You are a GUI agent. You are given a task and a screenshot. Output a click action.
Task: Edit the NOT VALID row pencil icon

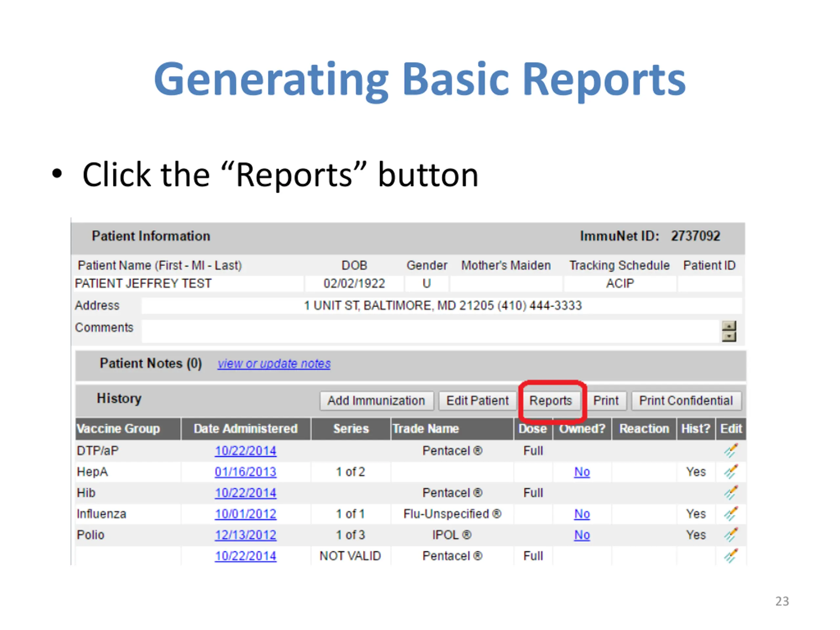tap(731, 556)
